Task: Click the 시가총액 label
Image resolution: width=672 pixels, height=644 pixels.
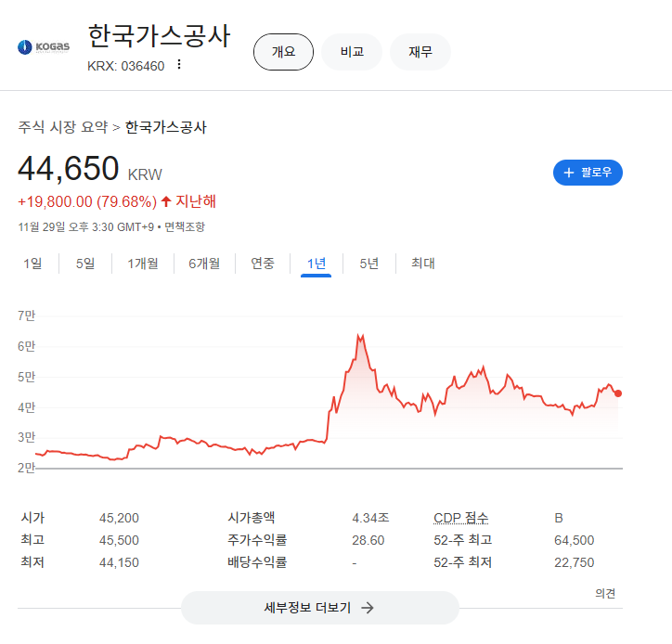Action: [252, 518]
